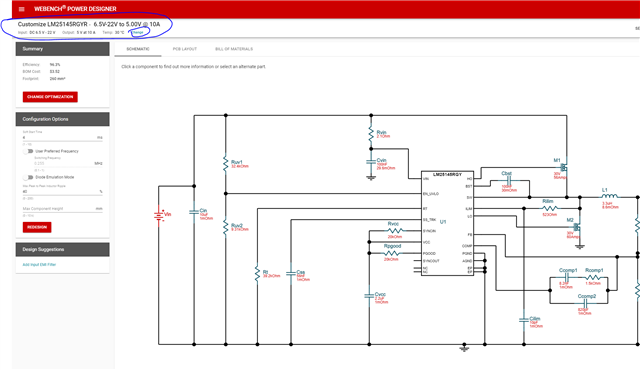The image size is (640, 370).
Task: Switch to the PCB Layout tab
Action: 184,49
